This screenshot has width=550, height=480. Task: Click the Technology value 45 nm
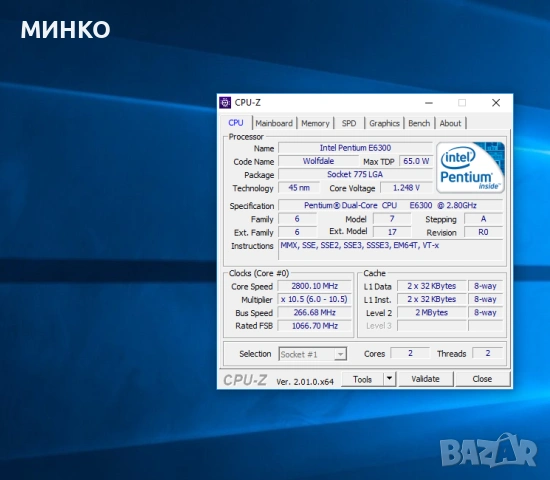(x=299, y=188)
